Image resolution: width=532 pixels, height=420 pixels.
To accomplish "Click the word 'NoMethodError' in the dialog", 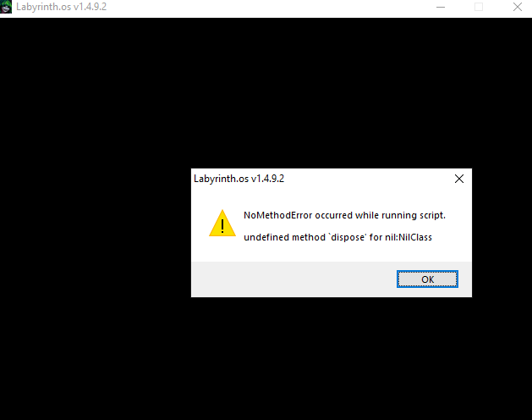I will click(x=278, y=215).
